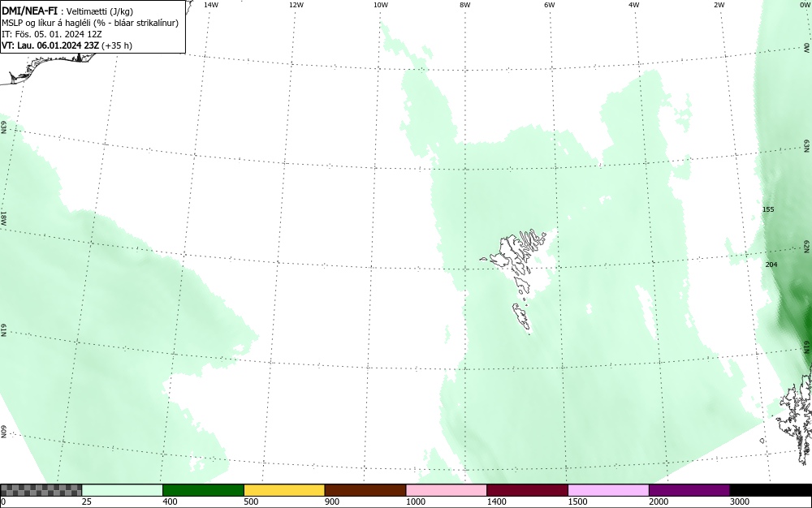Click the "DMI/NEA-FI" title text
This screenshot has width=812, height=508.
tap(29, 11)
